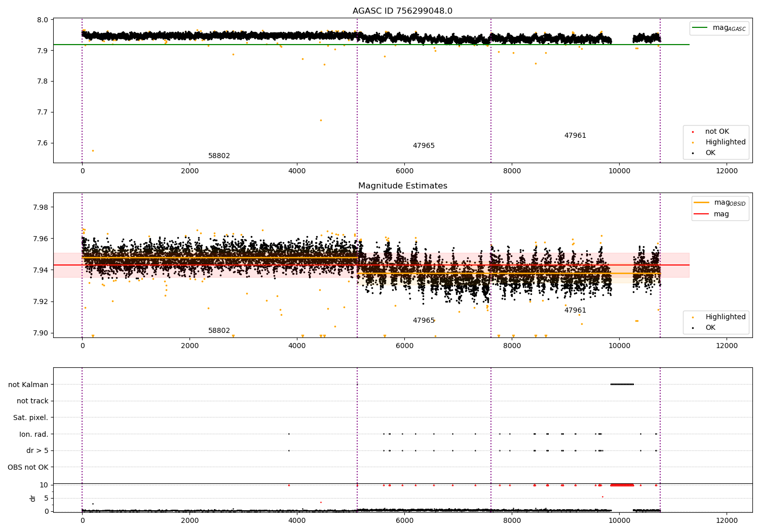Click the 'Ion. rad.' row label
This screenshot has width=760, height=532.
tap(34, 434)
